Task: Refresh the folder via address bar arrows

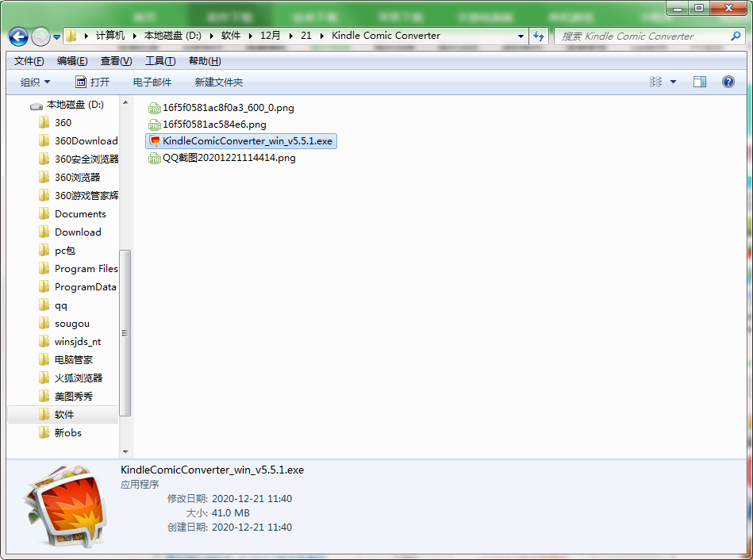Action: tap(539, 36)
